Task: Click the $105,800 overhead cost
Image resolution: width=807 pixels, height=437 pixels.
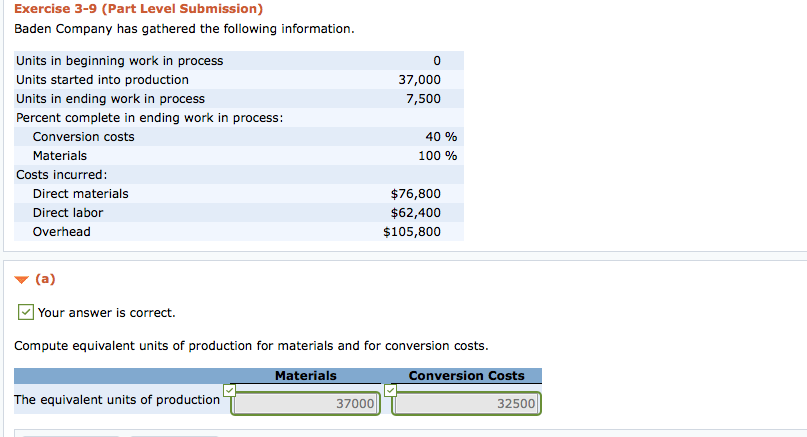Action: 411,232
